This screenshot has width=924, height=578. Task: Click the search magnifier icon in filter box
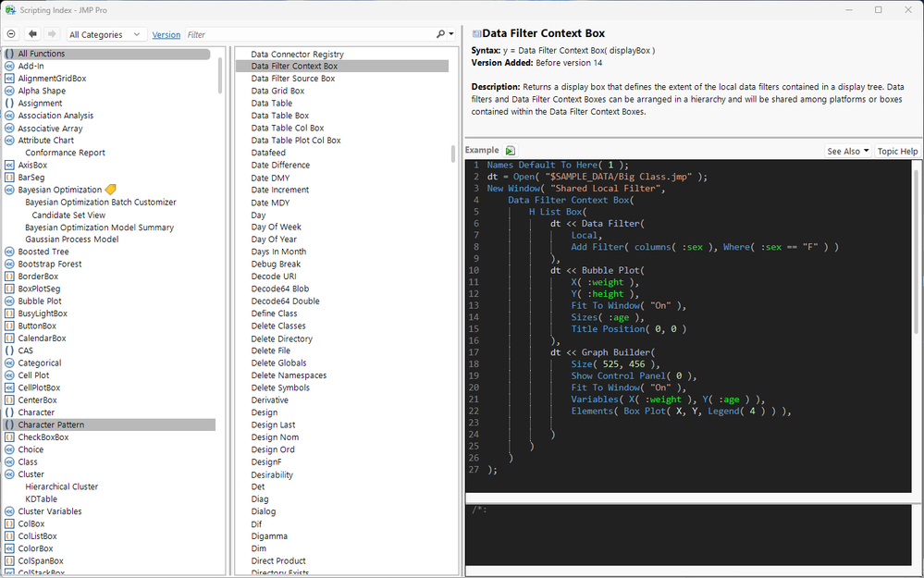pyautogui.click(x=440, y=34)
